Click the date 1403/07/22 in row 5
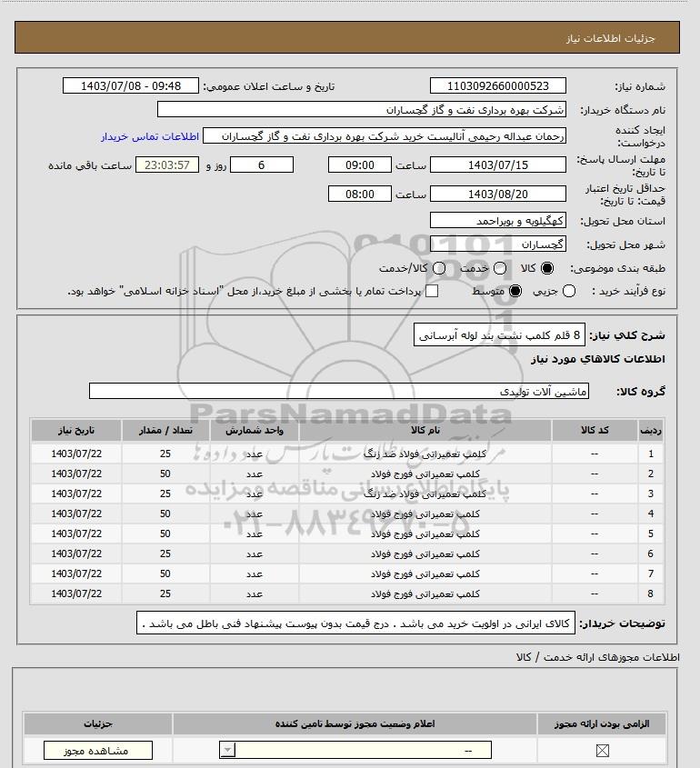Viewport: 700px width, 768px height. tap(76, 534)
